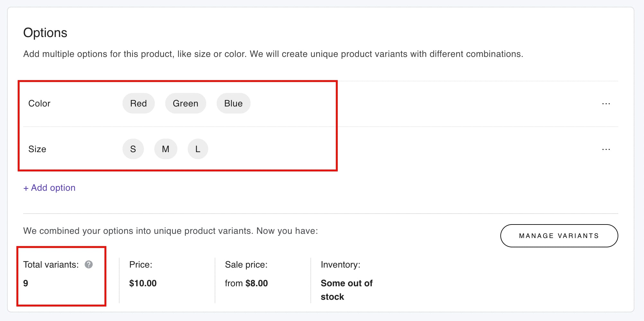Image resolution: width=644 pixels, height=321 pixels.
Task: Open the Color row options menu (ellipsis)
Action: pyautogui.click(x=606, y=103)
